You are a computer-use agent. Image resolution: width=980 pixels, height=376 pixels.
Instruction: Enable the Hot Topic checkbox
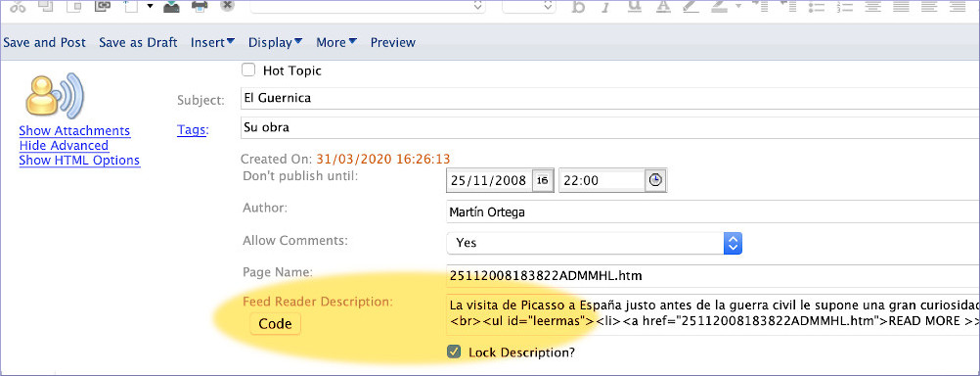click(248, 70)
